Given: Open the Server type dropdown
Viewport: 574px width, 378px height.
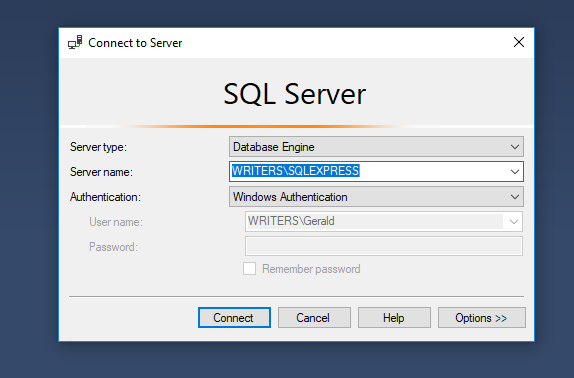Looking at the screenshot, I should (376, 147).
